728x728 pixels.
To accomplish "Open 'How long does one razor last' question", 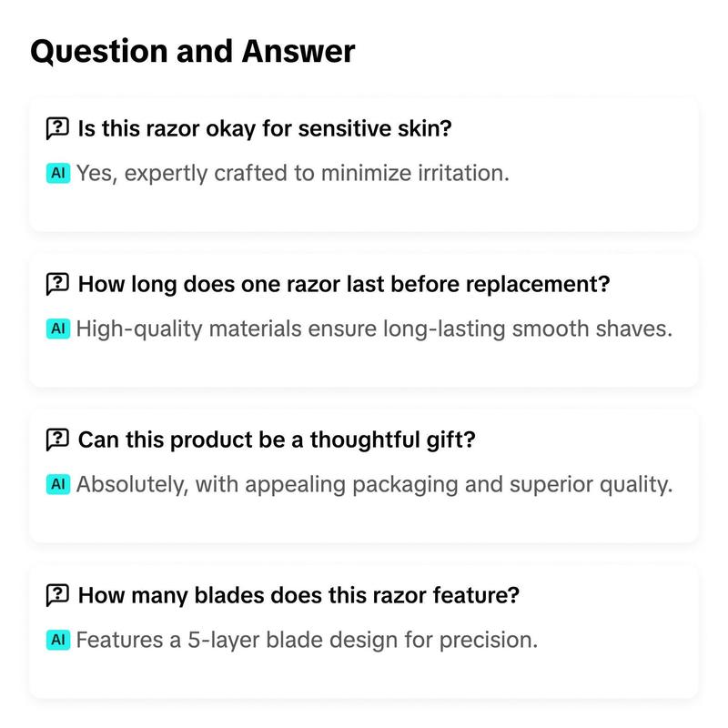I will click(344, 284).
